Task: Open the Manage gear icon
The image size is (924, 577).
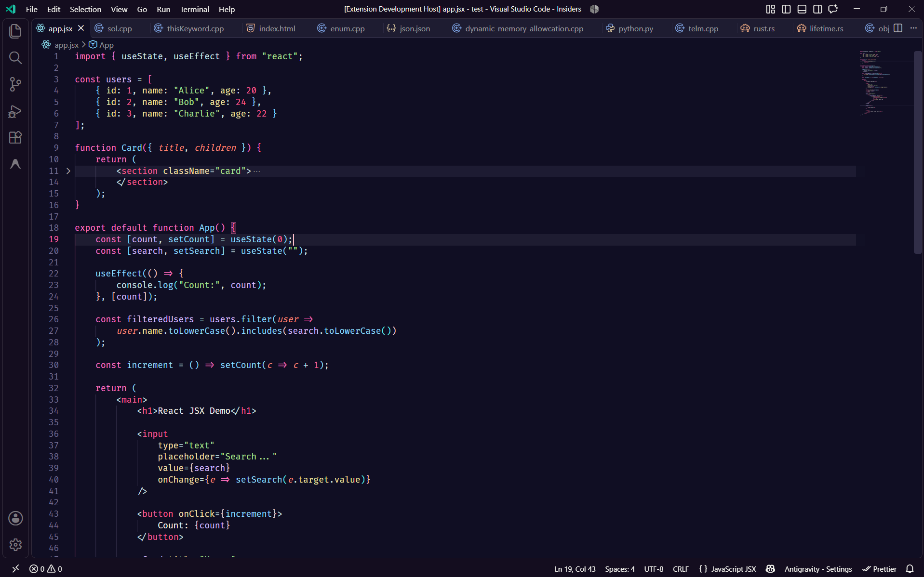Action: click(x=15, y=545)
